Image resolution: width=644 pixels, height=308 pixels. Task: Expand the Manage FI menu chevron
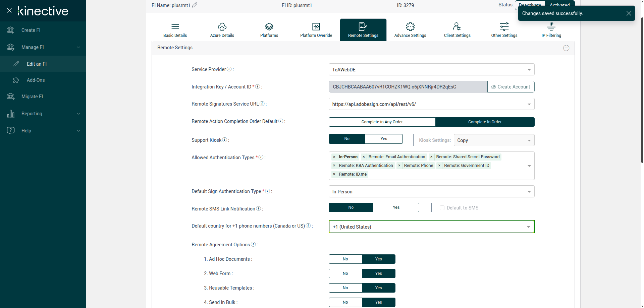78,47
